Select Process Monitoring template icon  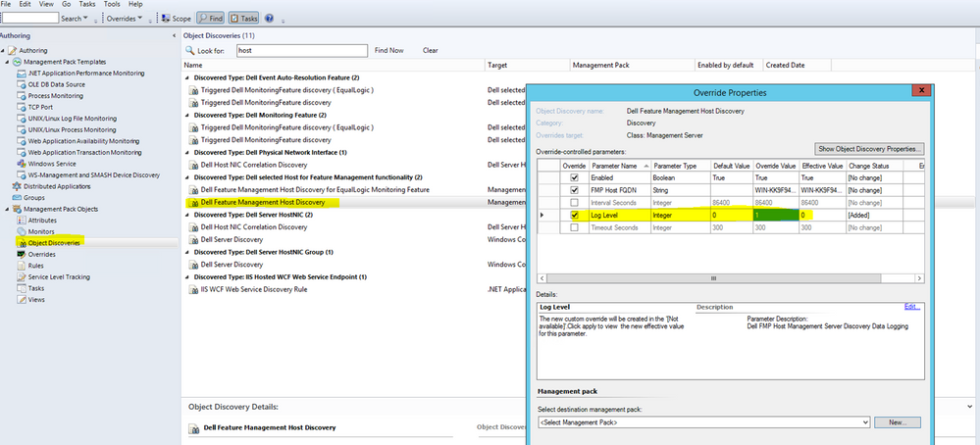coord(22,95)
